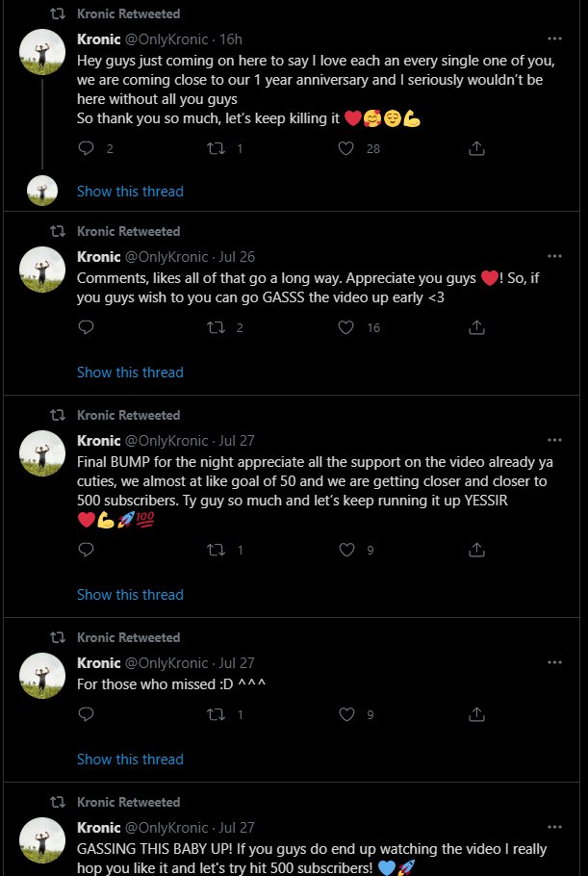Open the @OnlyKronic handle on the GASSING tweet

point(167,828)
